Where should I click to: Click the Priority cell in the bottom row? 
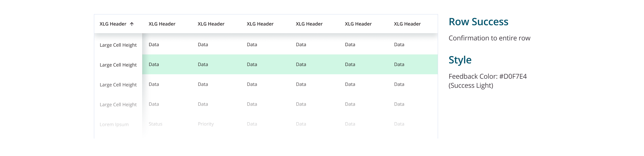click(x=206, y=124)
